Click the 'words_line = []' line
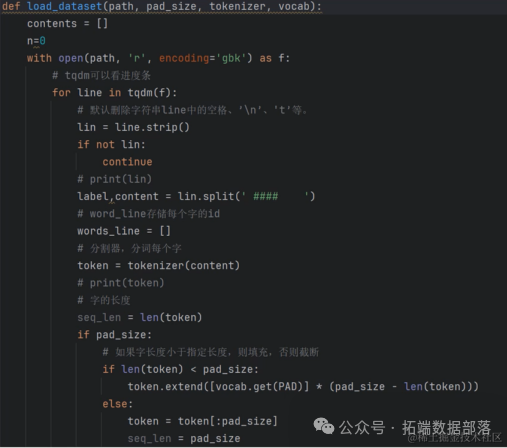This screenshot has height=448, width=507. point(124,231)
